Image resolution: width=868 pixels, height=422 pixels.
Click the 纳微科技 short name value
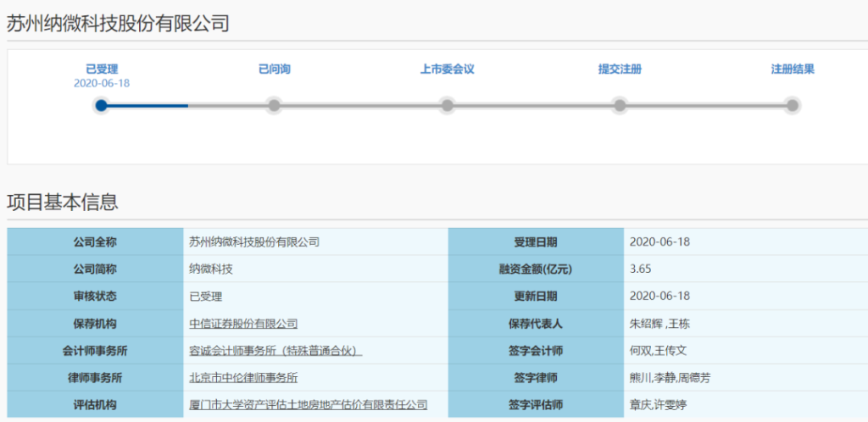tap(211, 269)
